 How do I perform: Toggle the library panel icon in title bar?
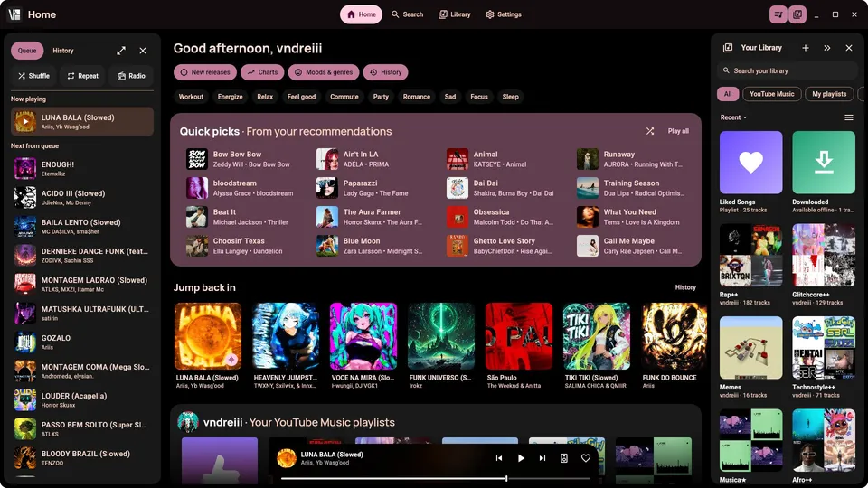(x=797, y=14)
